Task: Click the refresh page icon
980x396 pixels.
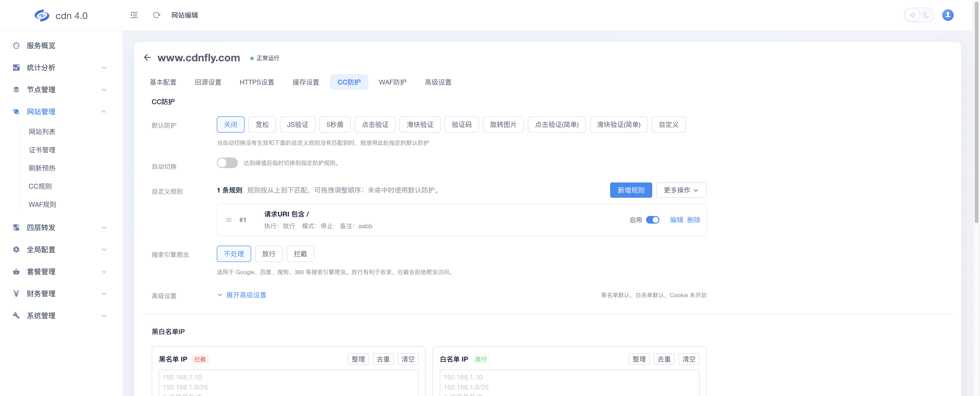Action: [x=156, y=15]
